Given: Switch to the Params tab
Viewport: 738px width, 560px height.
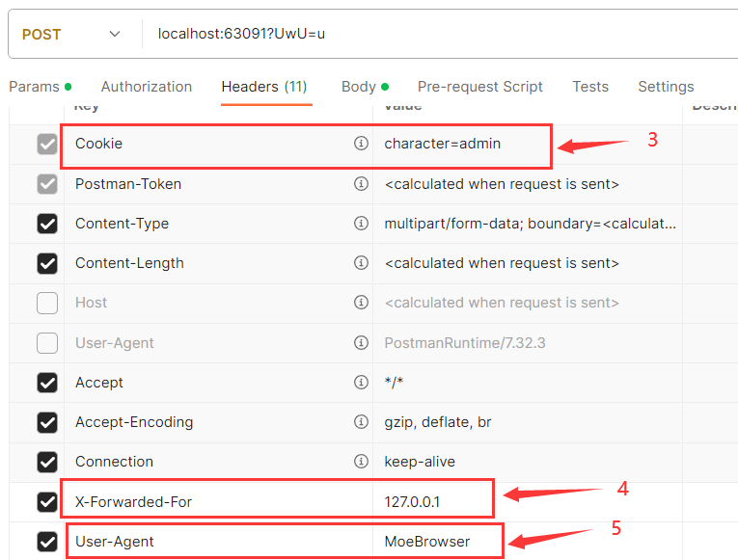Looking at the screenshot, I should (34, 87).
